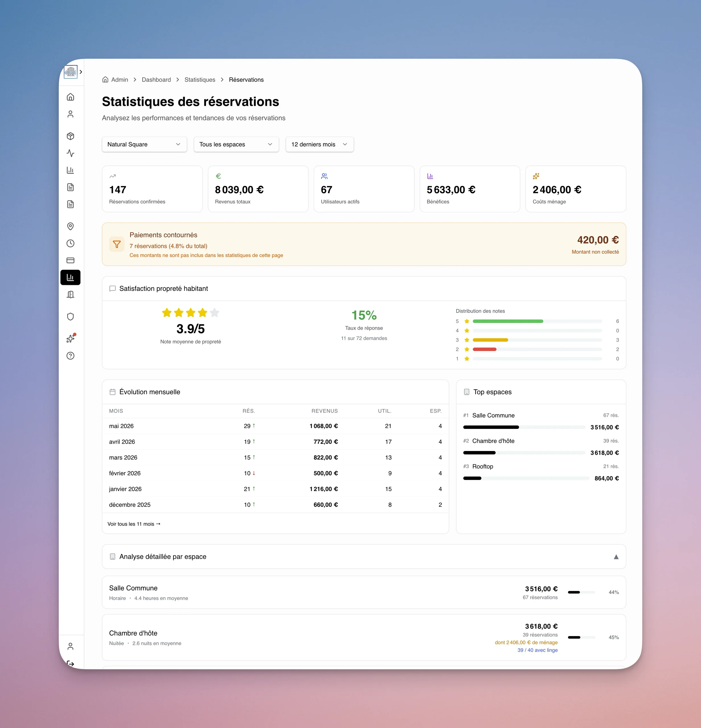The height and width of the screenshot is (728, 701).
Task: Open the clock icon in sidebar
Action: [x=70, y=243]
